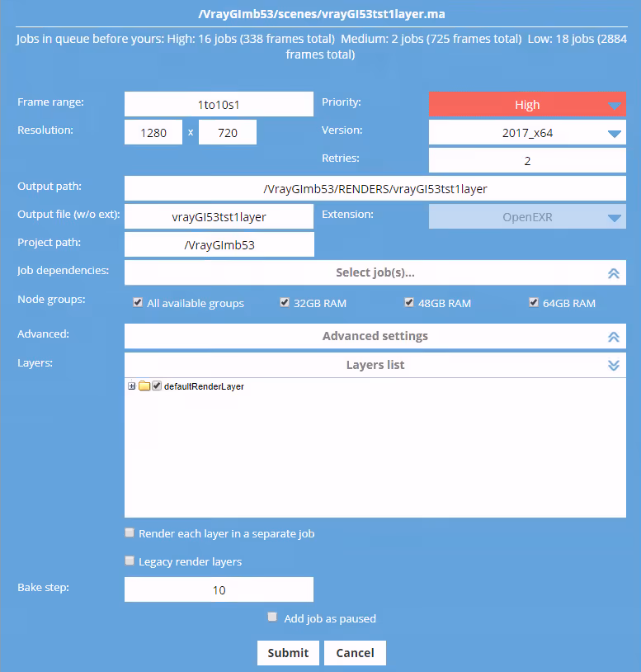641x672 pixels.
Task: Open the Version 2017_x64 dropdown
Action: 527,132
